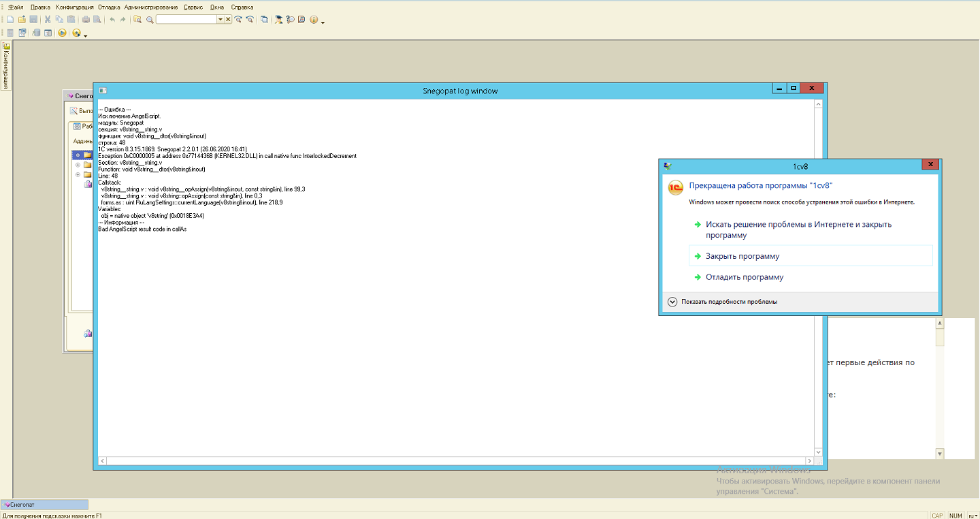Open the assistant graduate-cap icon

[x=278, y=20]
